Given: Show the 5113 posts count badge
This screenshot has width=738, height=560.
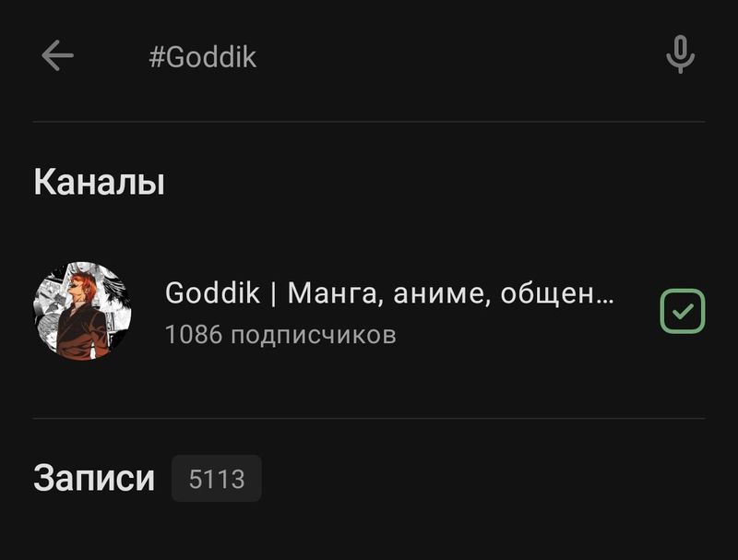Looking at the screenshot, I should pos(217,478).
